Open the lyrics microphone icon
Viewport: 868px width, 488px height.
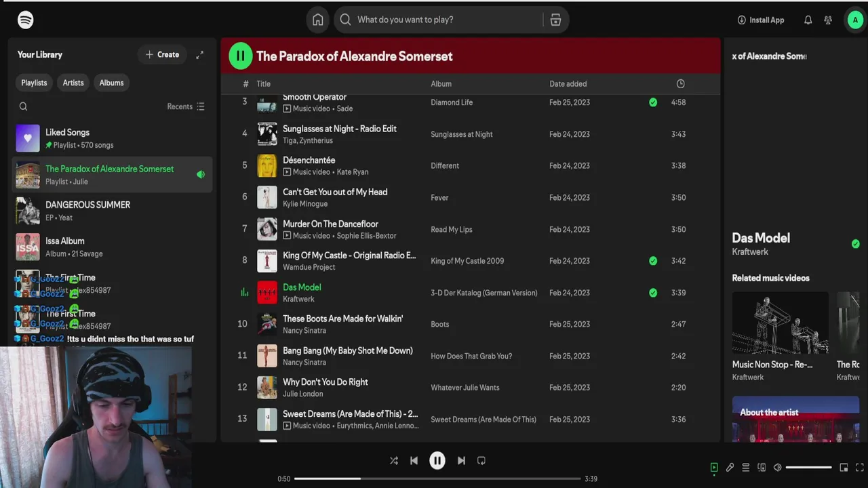tap(730, 467)
